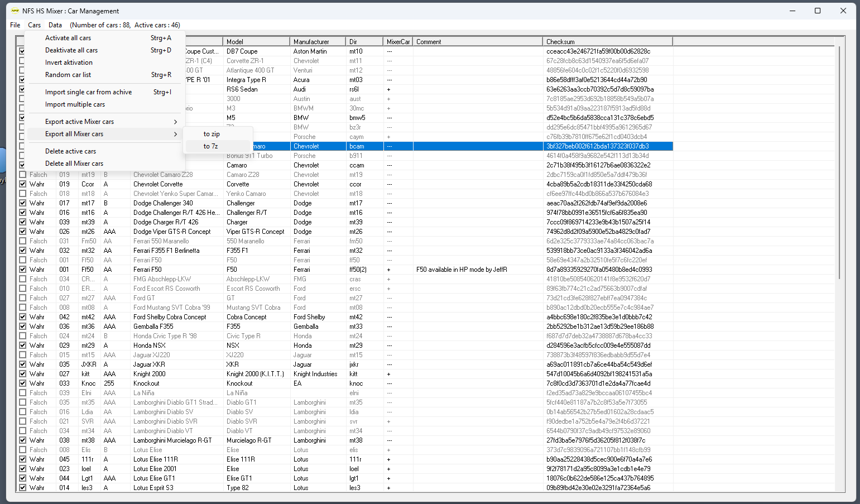Image resolution: width=860 pixels, height=504 pixels.
Task: Select the 'RS6 Sedan' model cell
Action: click(x=242, y=89)
